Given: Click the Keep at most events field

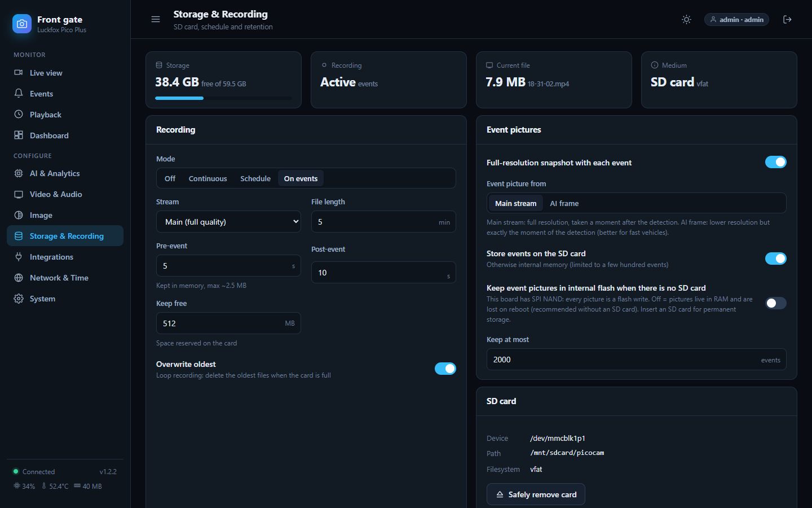Looking at the screenshot, I should pyautogui.click(x=636, y=360).
